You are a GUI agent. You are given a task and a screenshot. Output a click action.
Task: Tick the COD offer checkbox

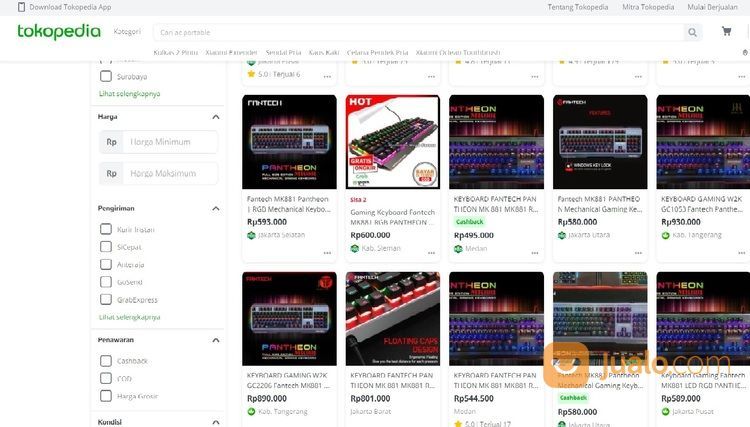pos(106,378)
